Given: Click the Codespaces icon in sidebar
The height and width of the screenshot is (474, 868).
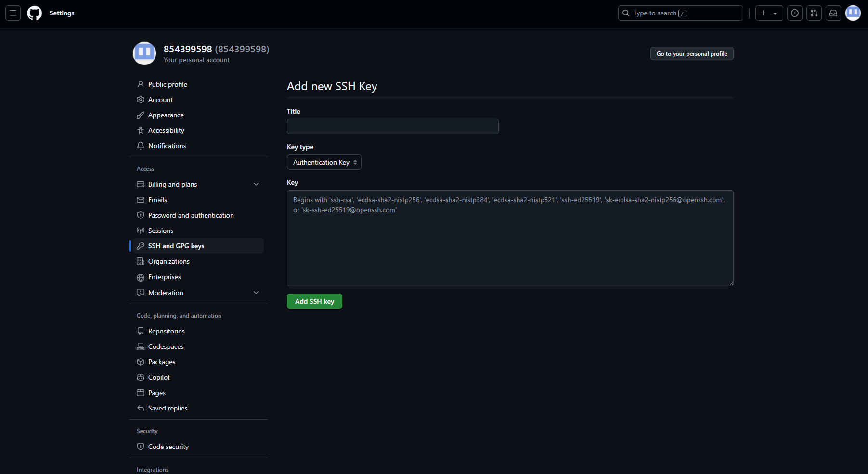Looking at the screenshot, I should click(141, 346).
